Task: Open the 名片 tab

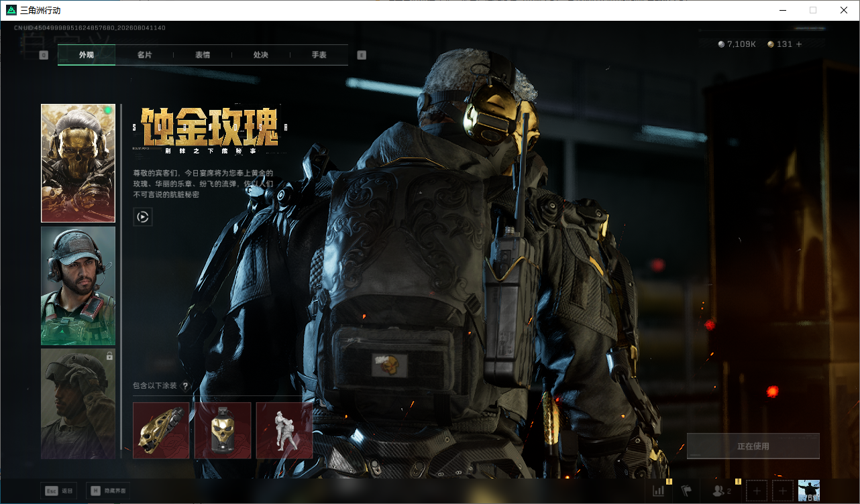Action: (144, 55)
